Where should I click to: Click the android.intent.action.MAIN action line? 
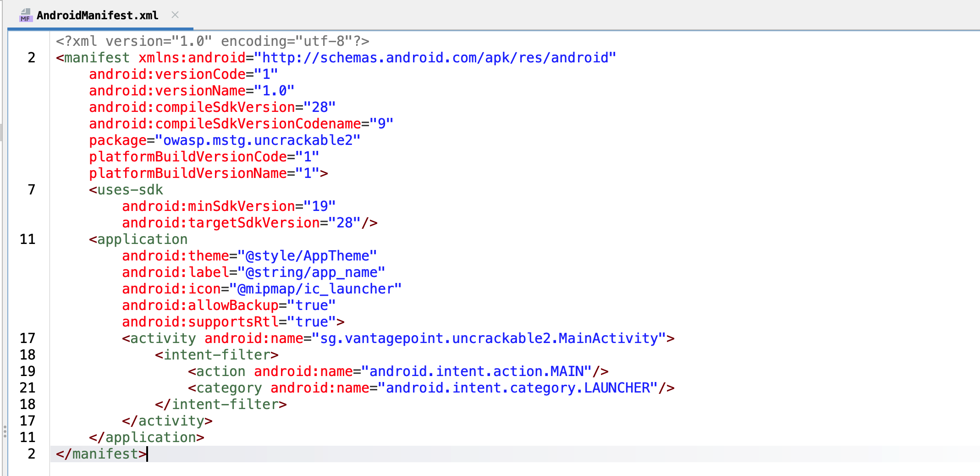(x=398, y=371)
